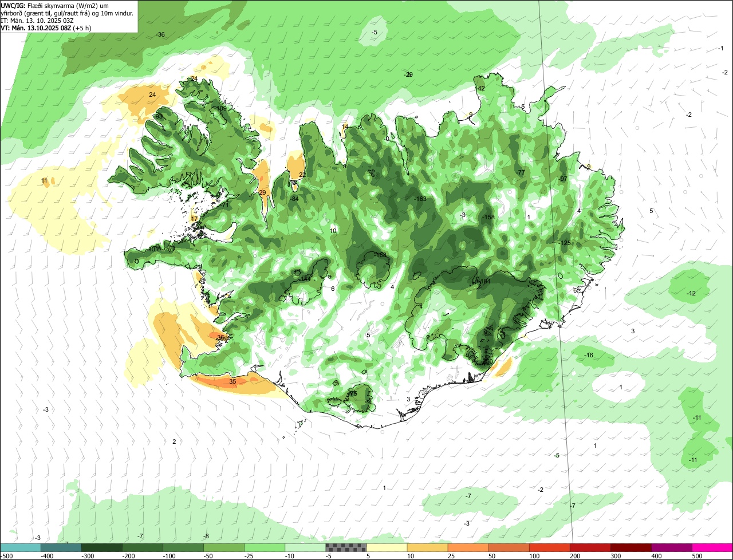The width and height of the screenshot is (733, 560).
Task: Pick the orange swatch between 25 and 50
Action: pyautogui.click(x=468, y=547)
